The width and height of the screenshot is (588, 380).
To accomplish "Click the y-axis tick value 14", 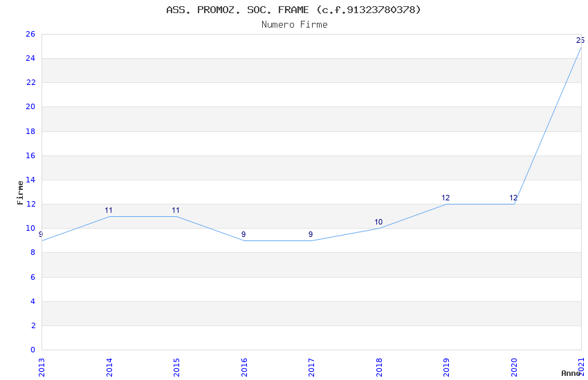I will click(x=30, y=180).
